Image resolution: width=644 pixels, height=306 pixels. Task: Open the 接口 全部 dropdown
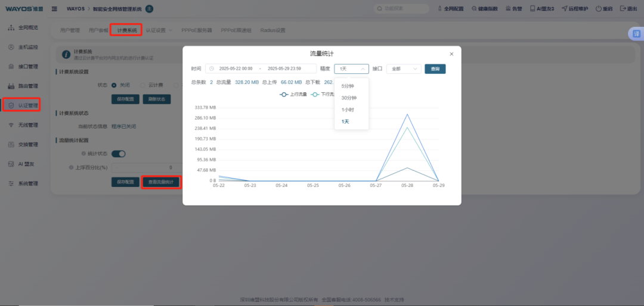404,69
